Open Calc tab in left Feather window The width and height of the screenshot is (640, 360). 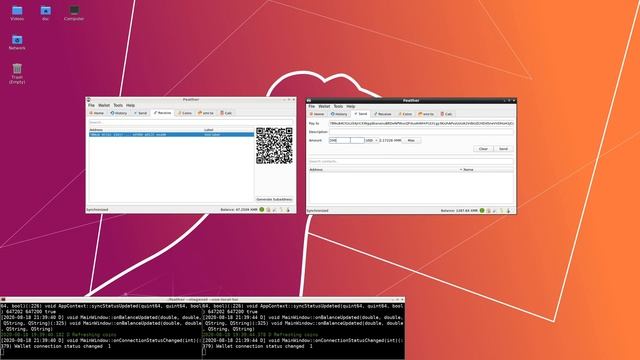point(226,113)
